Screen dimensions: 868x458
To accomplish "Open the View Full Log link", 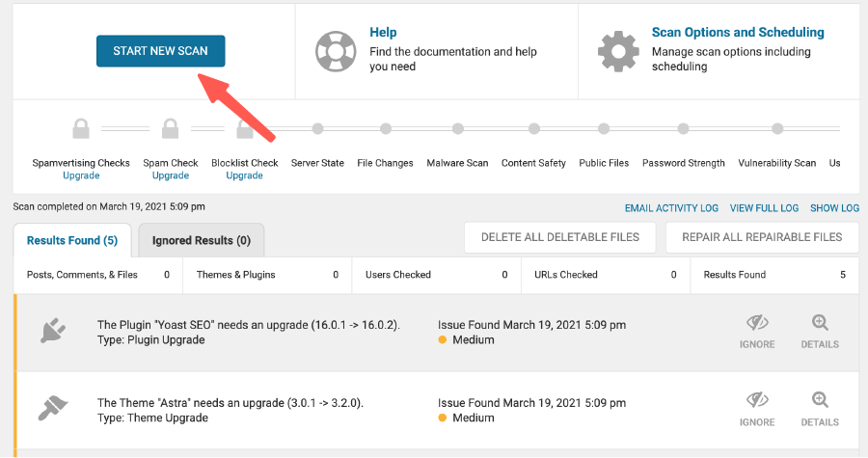I will (x=764, y=208).
